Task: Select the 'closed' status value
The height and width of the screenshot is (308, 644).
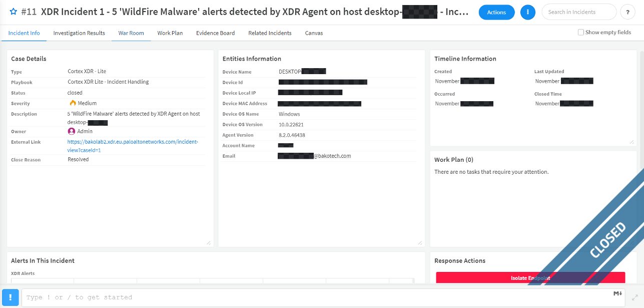Action: [x=75, y=93]
